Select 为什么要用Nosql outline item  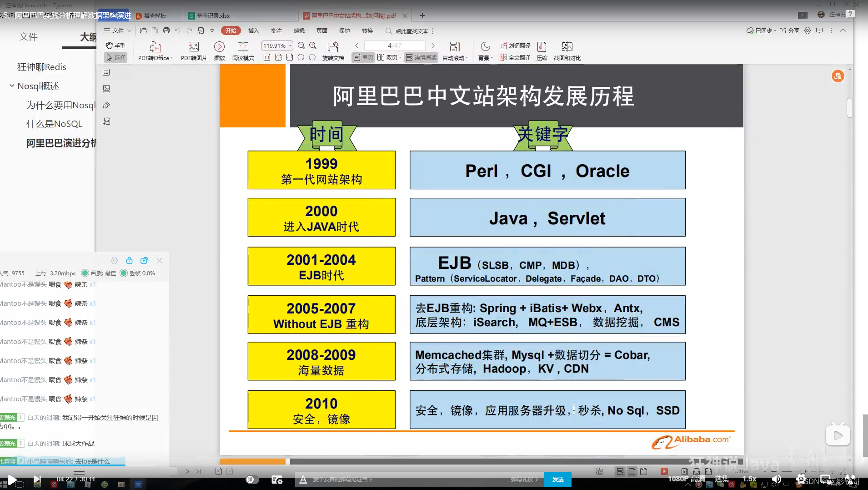tap(60, 105)
